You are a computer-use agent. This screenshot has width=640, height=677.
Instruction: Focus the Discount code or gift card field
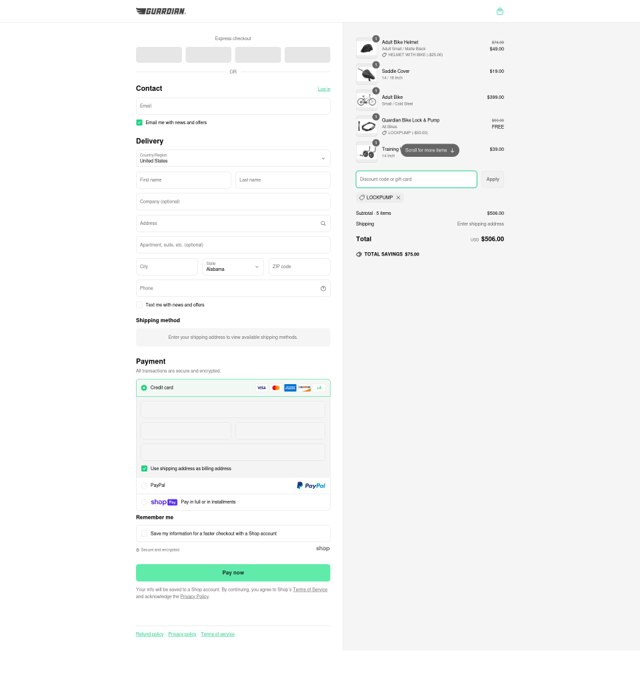pyautogui.click(x=416, y=179)
